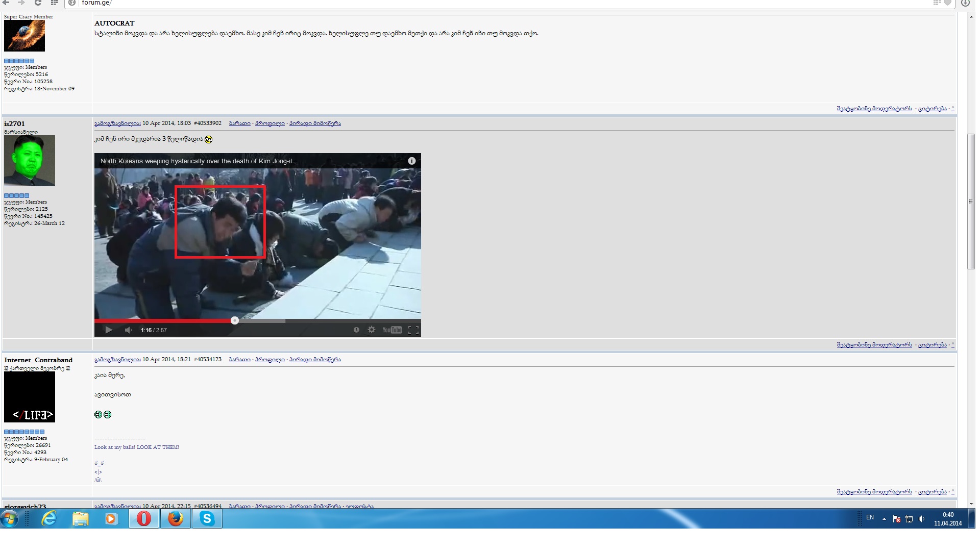Mute the video with speaker icon
The image size is (980, 551).
click(128, 330)
